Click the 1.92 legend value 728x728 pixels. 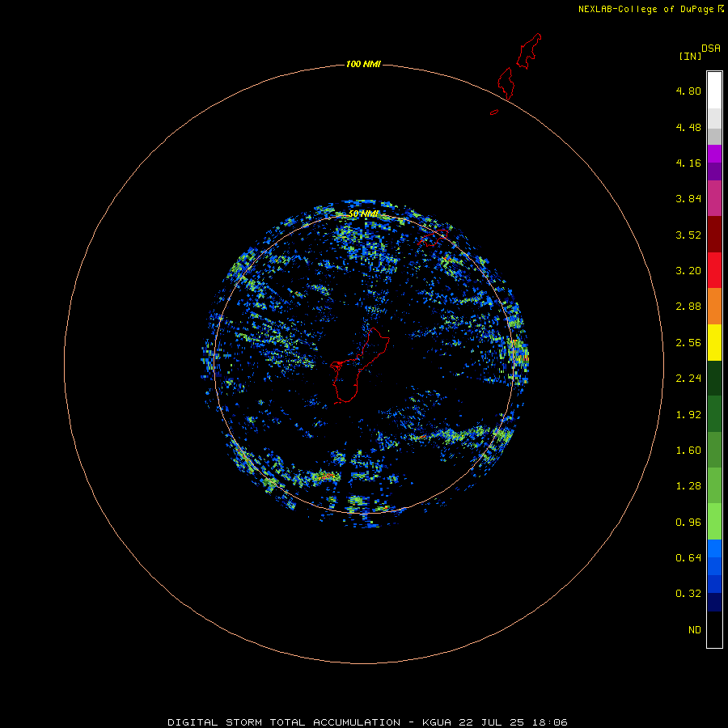coord(688,415)
